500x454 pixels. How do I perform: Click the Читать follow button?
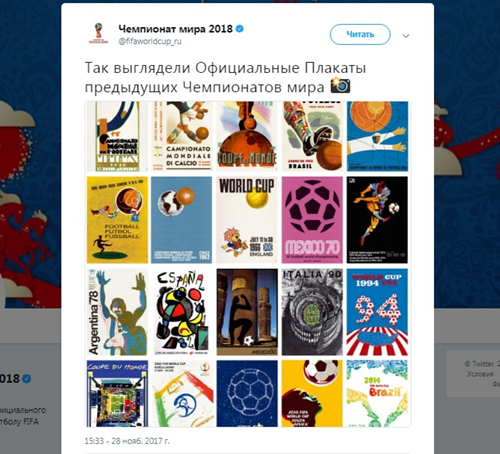[360, 34]
